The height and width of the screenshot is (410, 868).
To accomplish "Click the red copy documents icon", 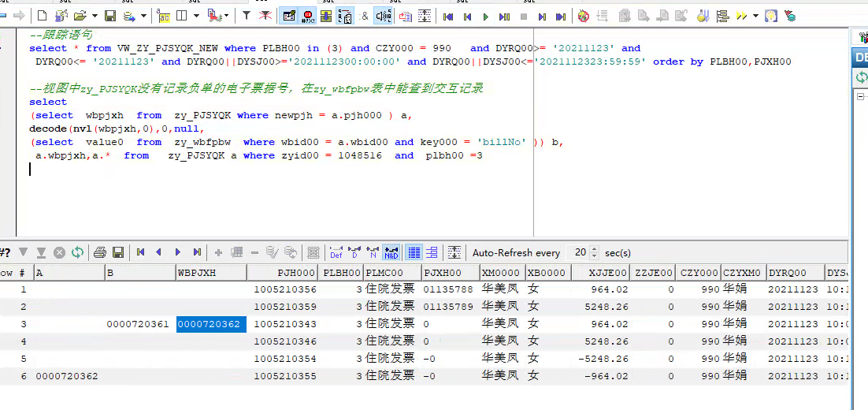I will [406, 16].
